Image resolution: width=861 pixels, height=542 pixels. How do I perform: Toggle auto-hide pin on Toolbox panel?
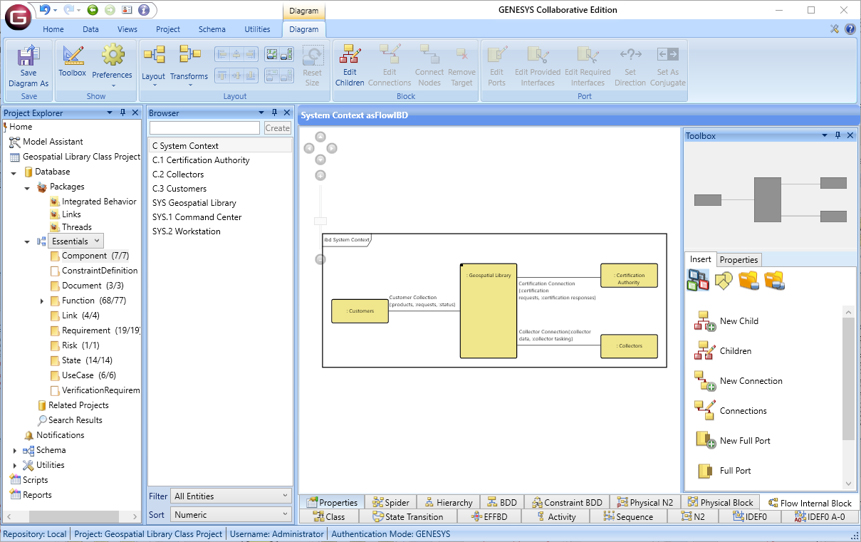pyautogui.click(x=838, y=136)
